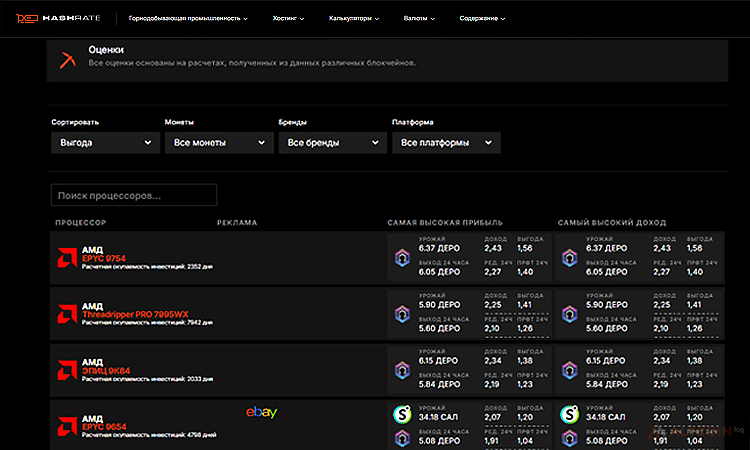This screenshot has width=750, height=450.
Task: Open the Калькуляторы menu
Action: click(353, 18)
